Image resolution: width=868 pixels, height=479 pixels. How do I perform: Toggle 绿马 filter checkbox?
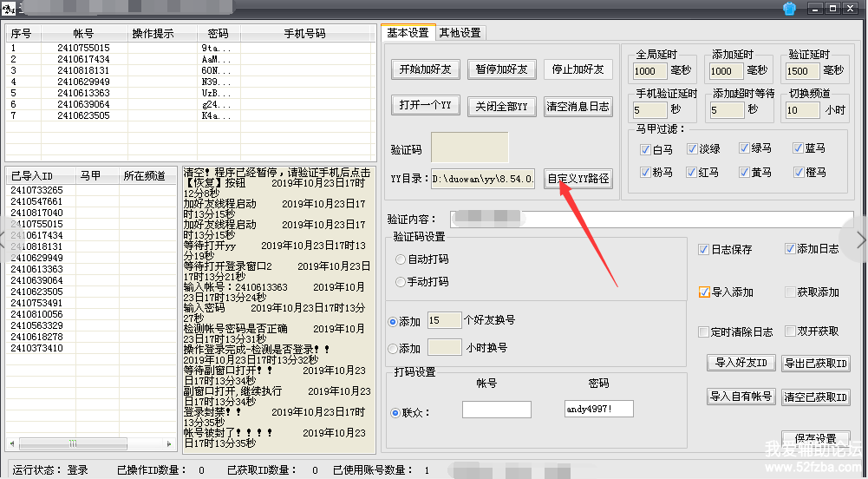click(x=744, y=148)
